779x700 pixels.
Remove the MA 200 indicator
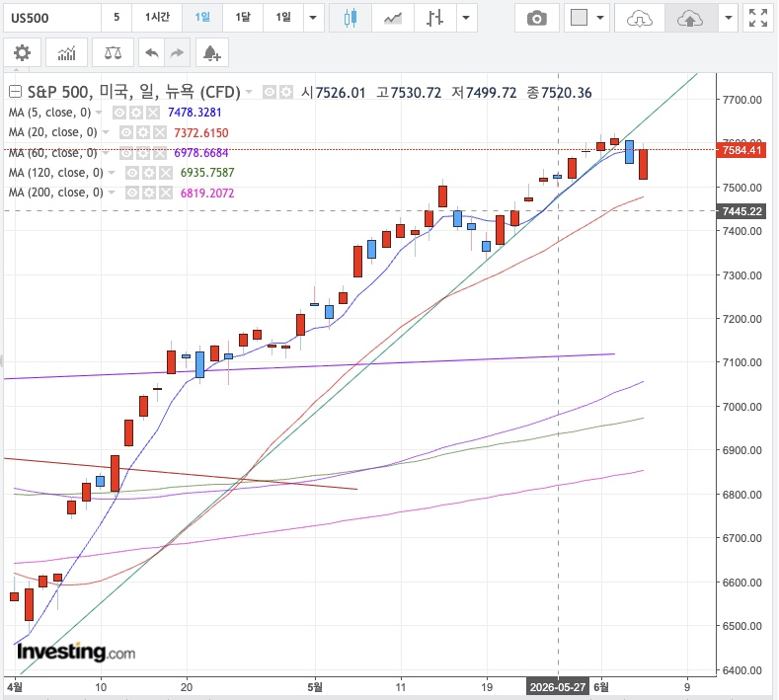click(x=166, y=193)
